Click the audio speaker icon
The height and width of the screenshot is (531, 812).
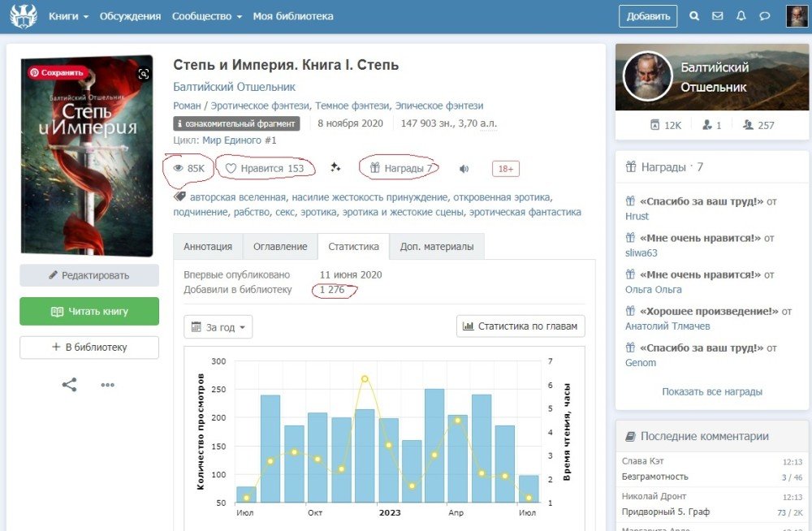click(x=464, y=169)
